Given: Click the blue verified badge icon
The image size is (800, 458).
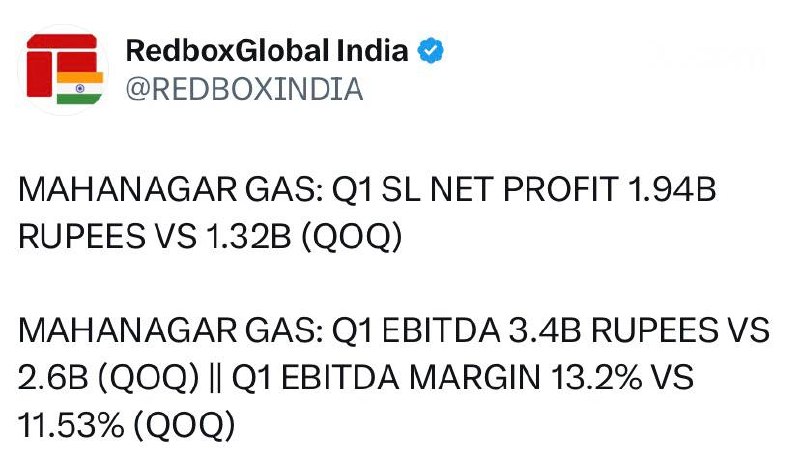Looking at the screenshot, I should click(431, 50).
